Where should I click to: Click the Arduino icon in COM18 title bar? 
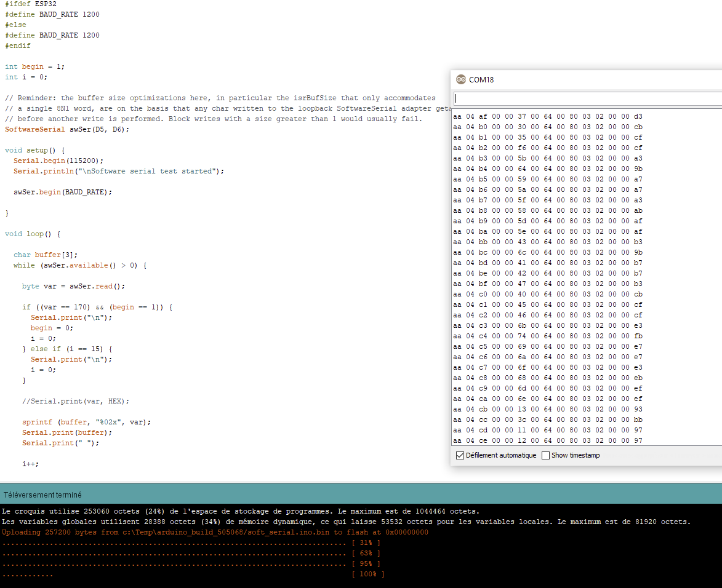(460, 79)
